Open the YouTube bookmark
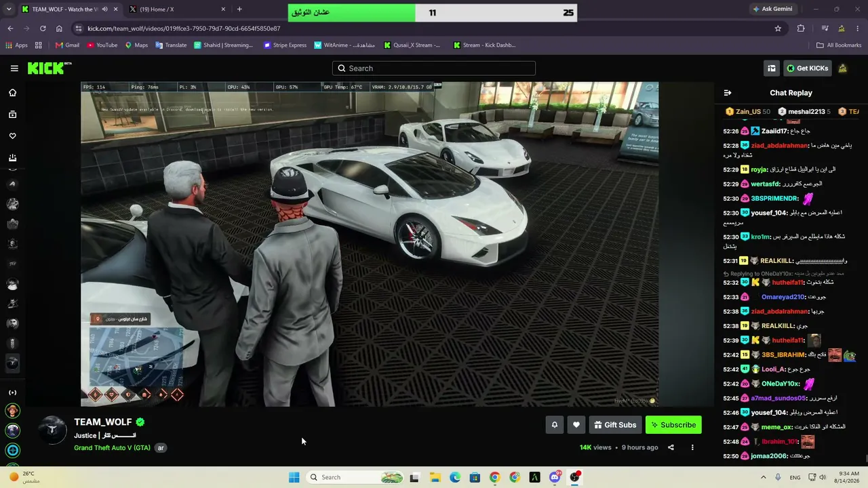 tap(102, 45)
